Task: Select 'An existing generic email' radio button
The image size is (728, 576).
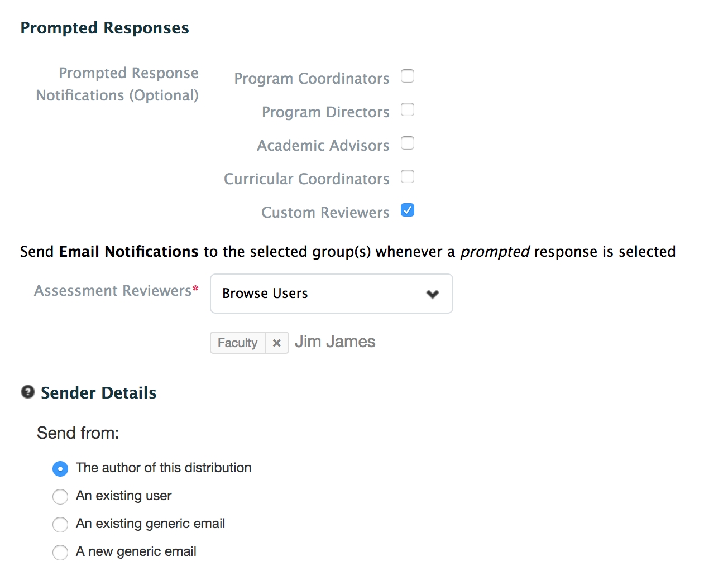Action: [x=60, y=524]
